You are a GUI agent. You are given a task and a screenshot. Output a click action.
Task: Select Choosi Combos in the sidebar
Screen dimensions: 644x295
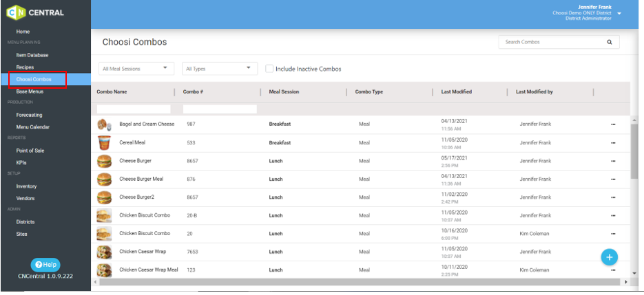(x=34, y=79)
